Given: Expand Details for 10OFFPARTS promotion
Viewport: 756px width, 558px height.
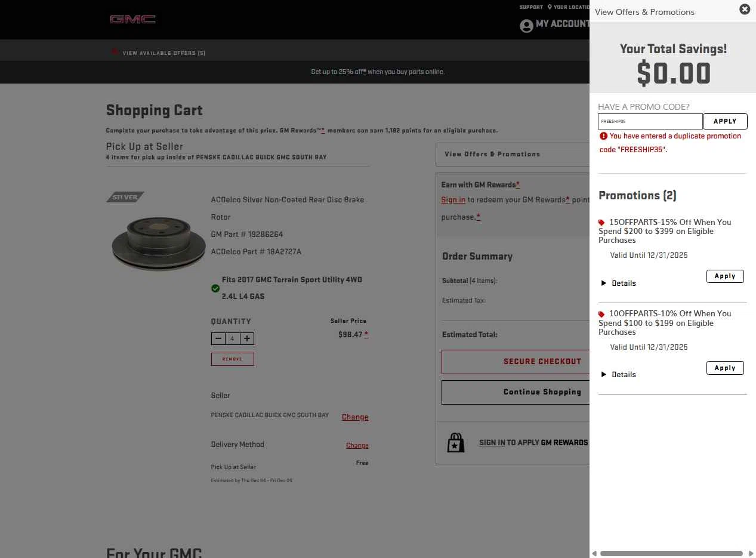Looking at the screenshot, I should tap(618, 375).
